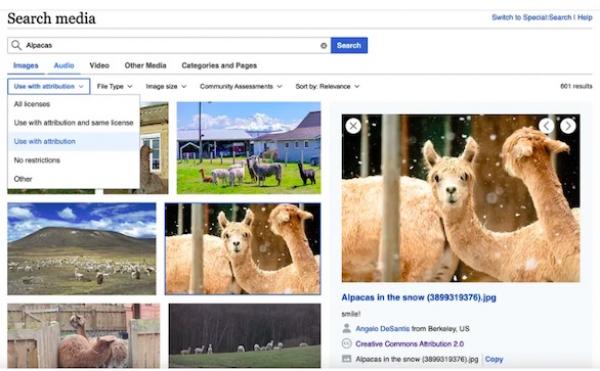Open alpacas on farm thumbnail

coord(248,148)
